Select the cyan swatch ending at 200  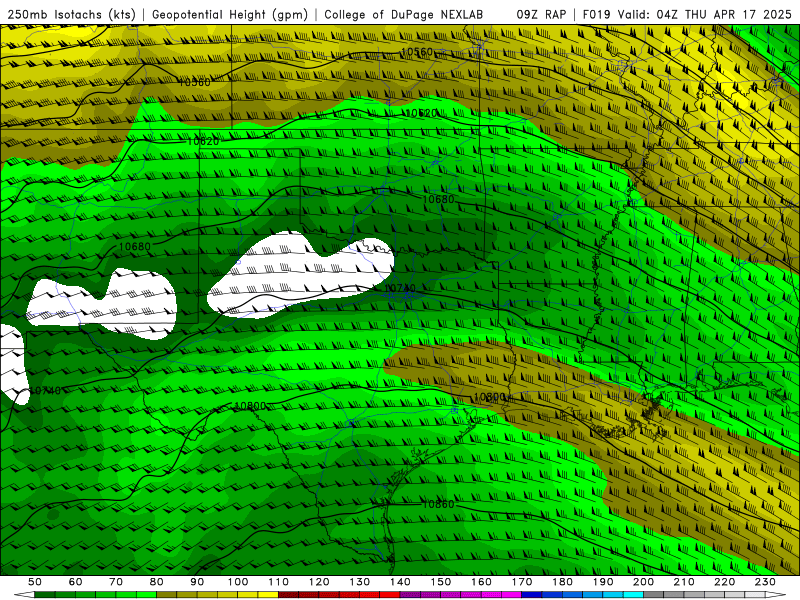click(633, 594)
